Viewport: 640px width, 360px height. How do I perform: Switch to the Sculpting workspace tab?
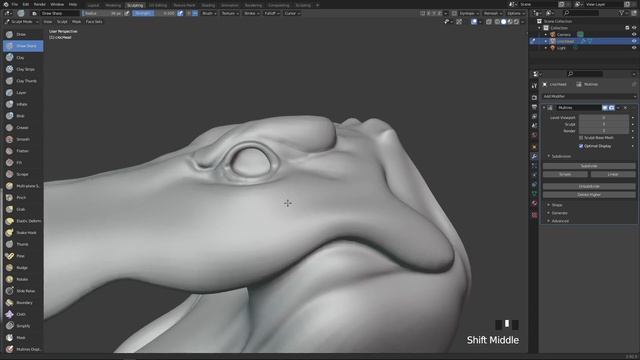tap(135, 5)
